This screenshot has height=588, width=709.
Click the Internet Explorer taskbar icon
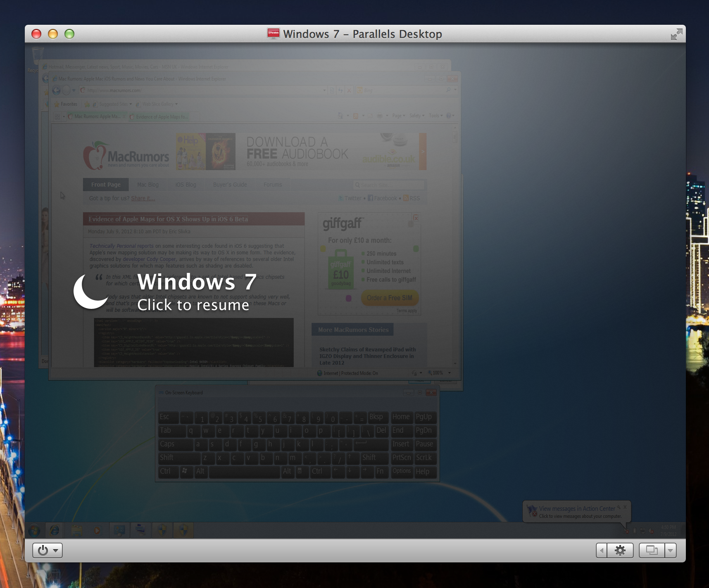[x=55, y=530]
